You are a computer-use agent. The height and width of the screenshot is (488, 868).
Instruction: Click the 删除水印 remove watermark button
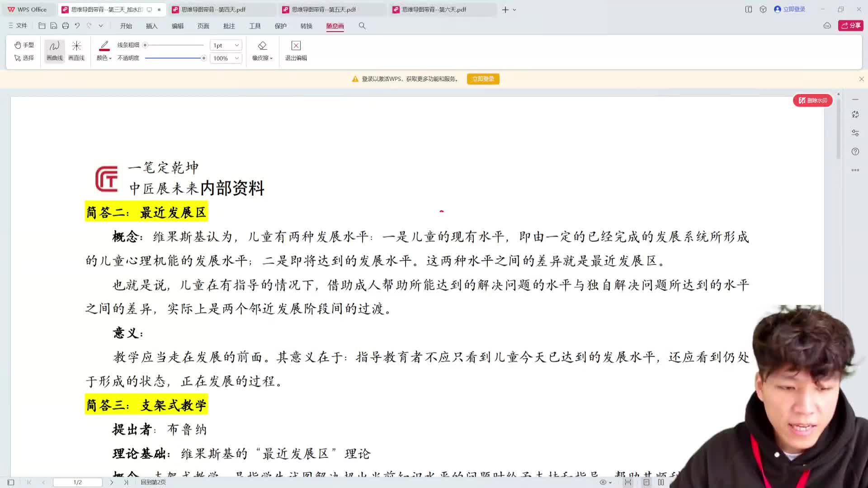point(812,100)
